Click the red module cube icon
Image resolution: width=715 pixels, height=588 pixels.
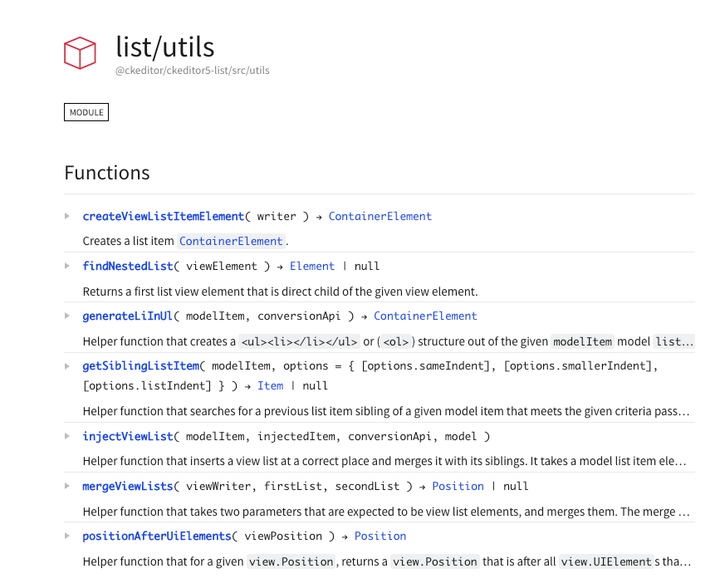[x=79, y=52]
